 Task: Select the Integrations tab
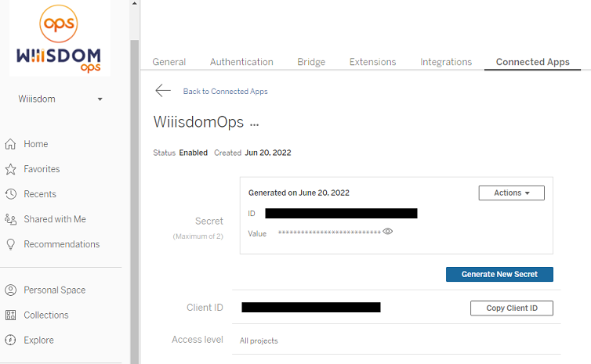446,62
